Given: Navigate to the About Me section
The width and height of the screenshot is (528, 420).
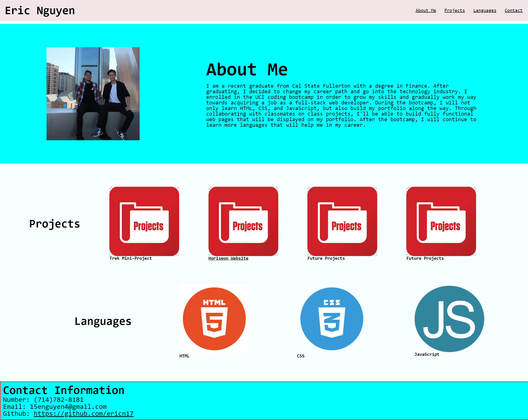Looking at the screenshot, I should pyautogui.click(x=426, y=10).
